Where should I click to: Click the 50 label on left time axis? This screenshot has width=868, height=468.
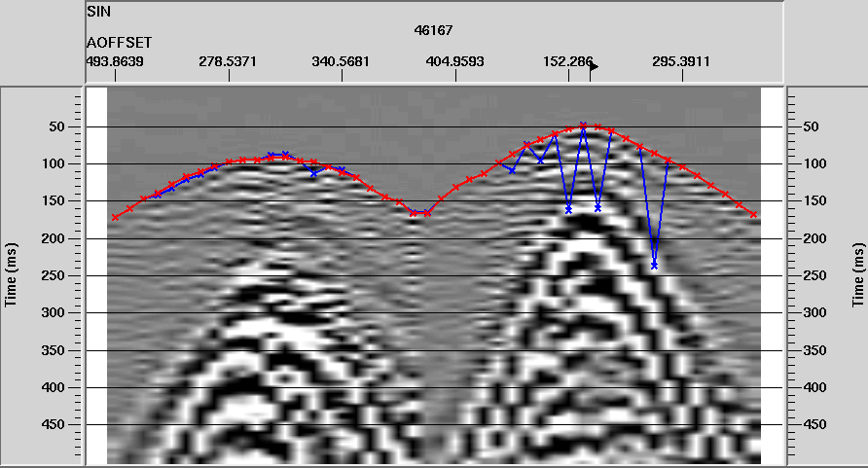click(56, 126)
